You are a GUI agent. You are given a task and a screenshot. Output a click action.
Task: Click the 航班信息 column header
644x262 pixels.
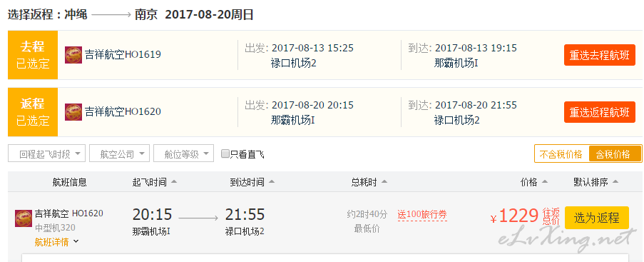pos(70,182)
